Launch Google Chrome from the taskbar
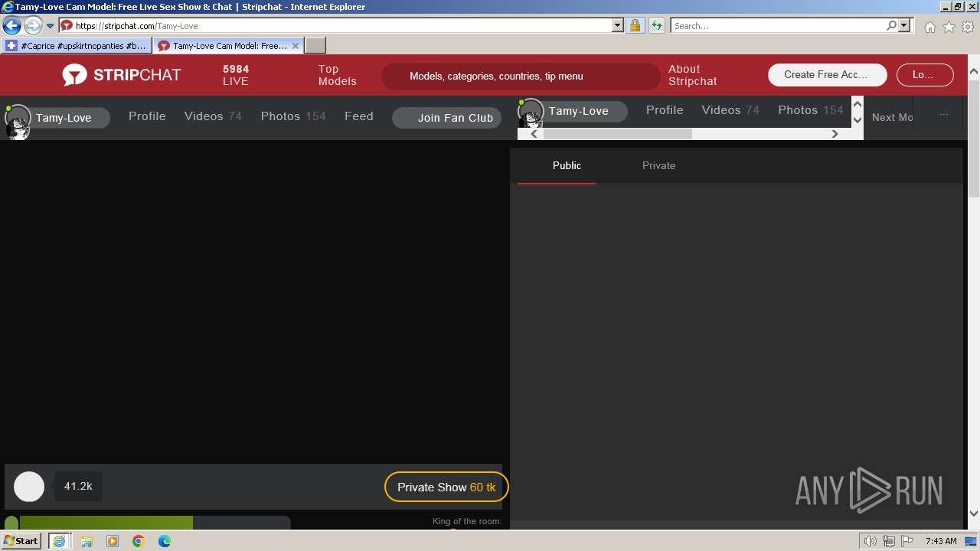This screenshot has width=980, height=551. click(139, 541)
